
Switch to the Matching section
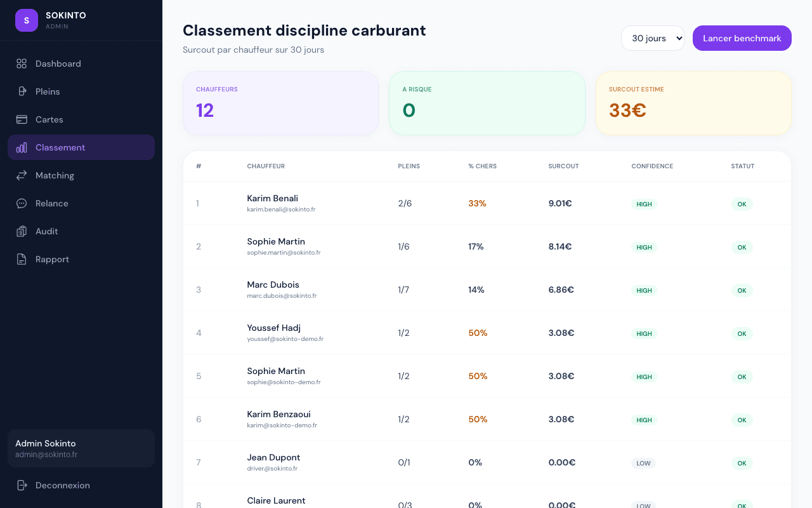coord(55,175)
